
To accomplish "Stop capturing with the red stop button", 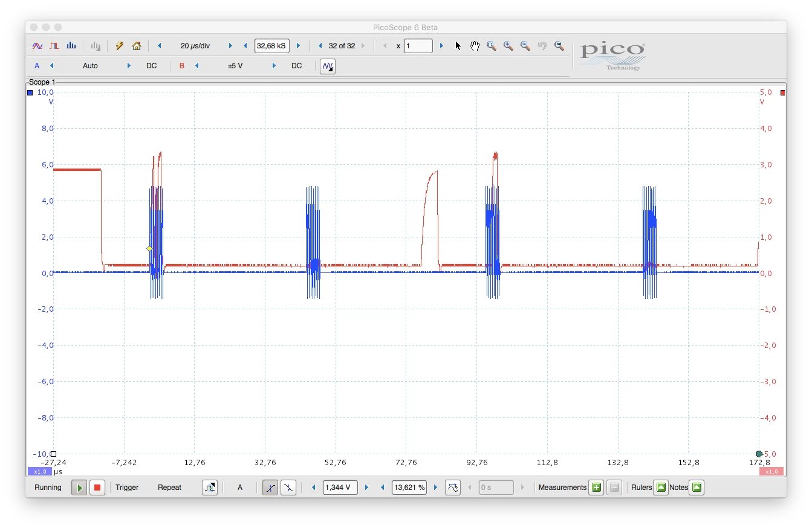I will pos(97,488).
